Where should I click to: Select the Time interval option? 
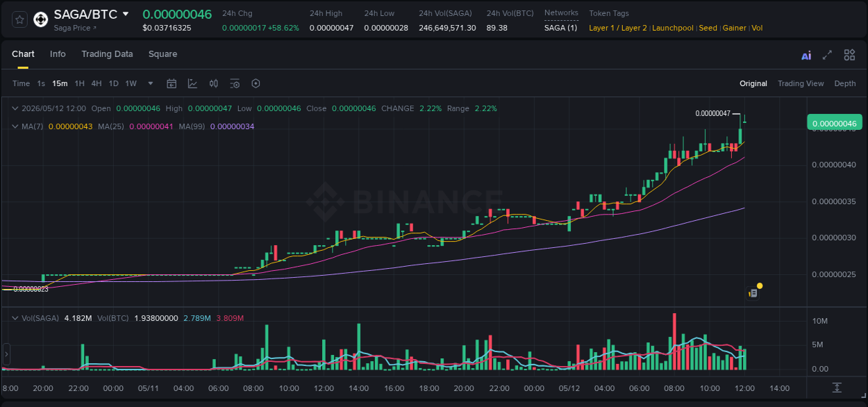tap(21, 83)
